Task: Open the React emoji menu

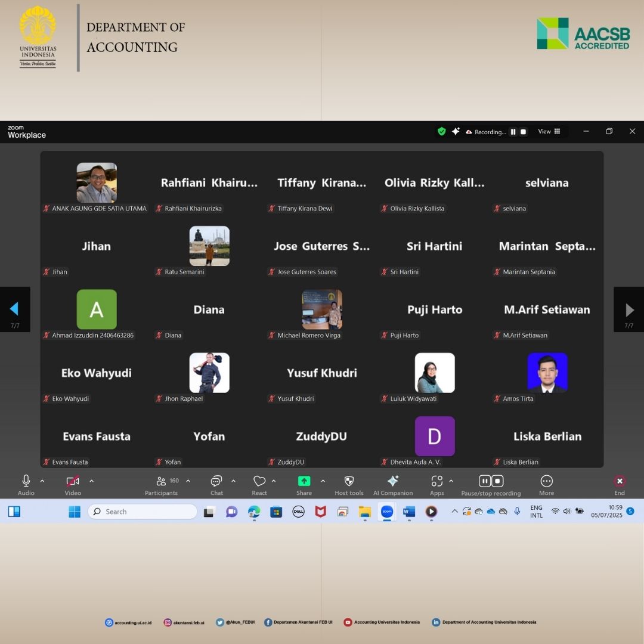Action: click(259, 482)
